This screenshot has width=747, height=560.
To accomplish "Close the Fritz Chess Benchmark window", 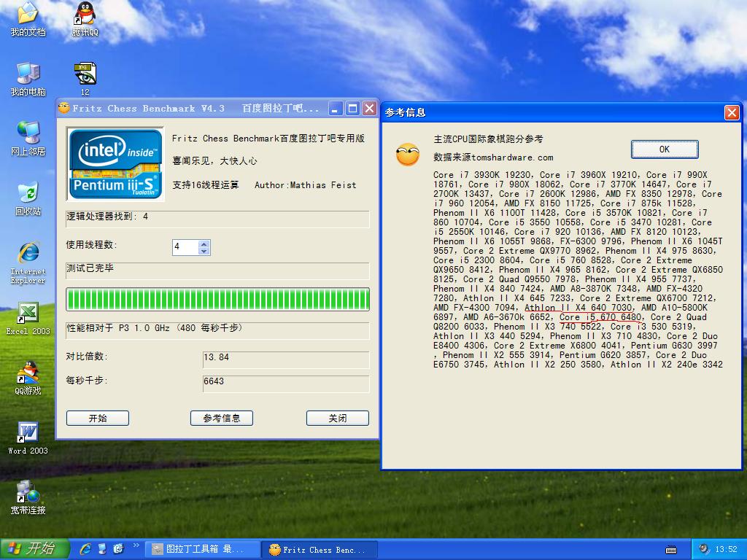I will click(x=370, y=109).
